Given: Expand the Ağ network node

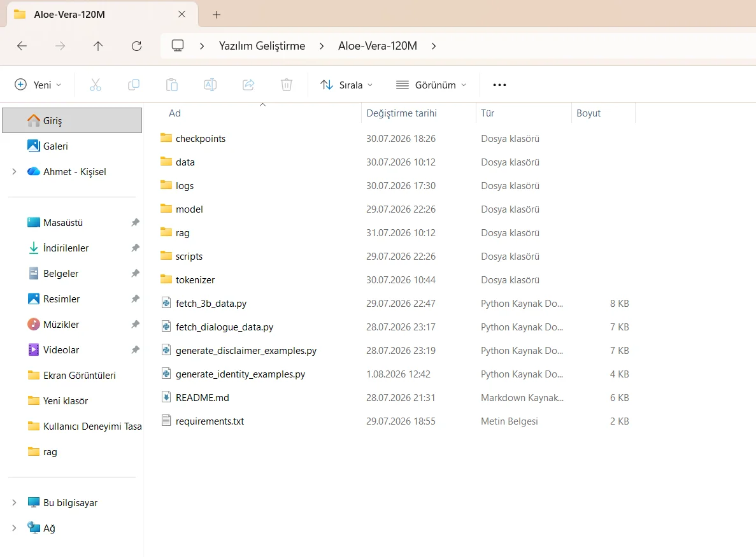Looking at the screenshot, I should (14, 528).
